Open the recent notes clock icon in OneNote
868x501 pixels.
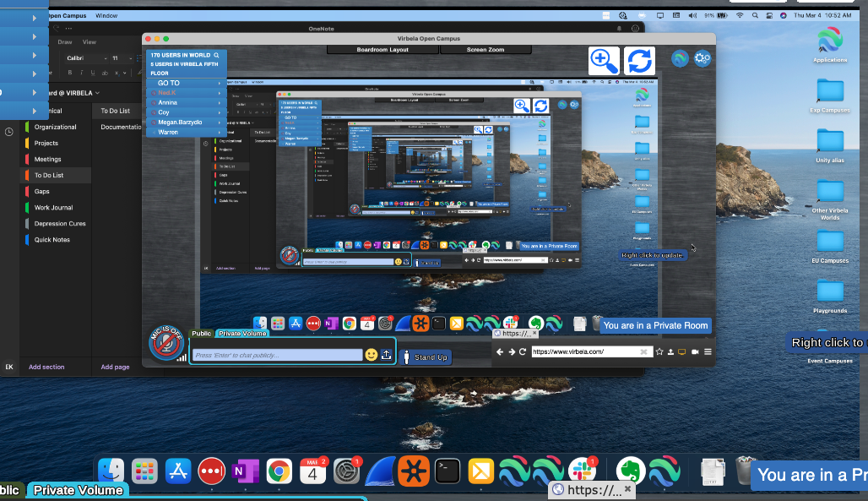[x=8, y=132]
